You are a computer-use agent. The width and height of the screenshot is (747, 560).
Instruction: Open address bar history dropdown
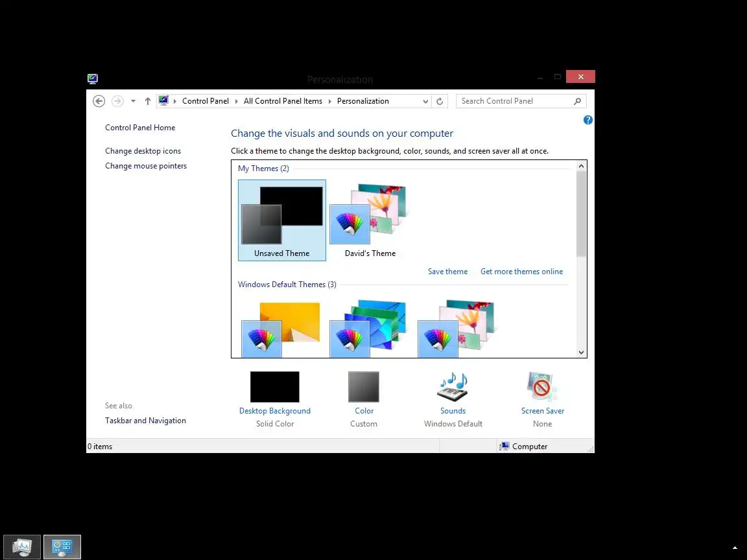point(425,101)
